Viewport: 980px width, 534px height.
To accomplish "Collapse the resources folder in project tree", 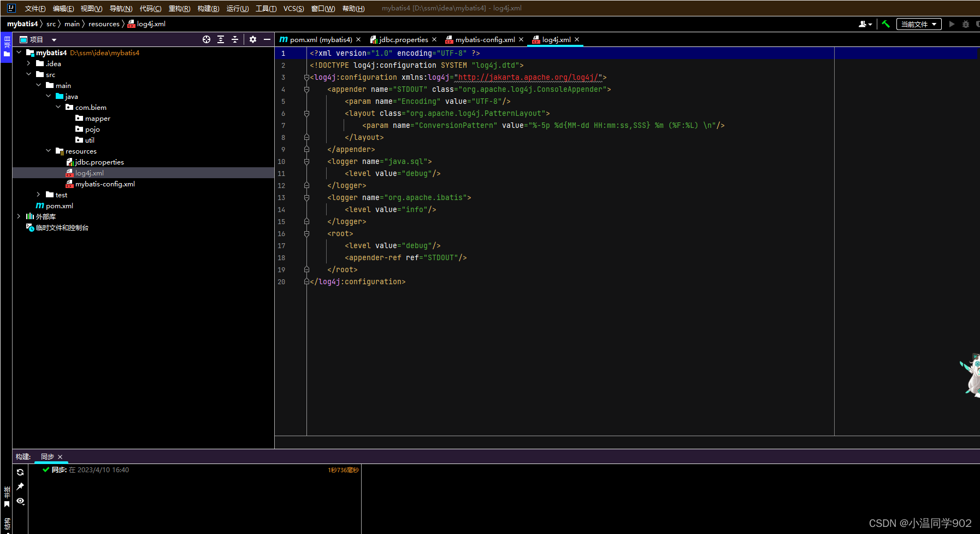I will tap(49, 151).
